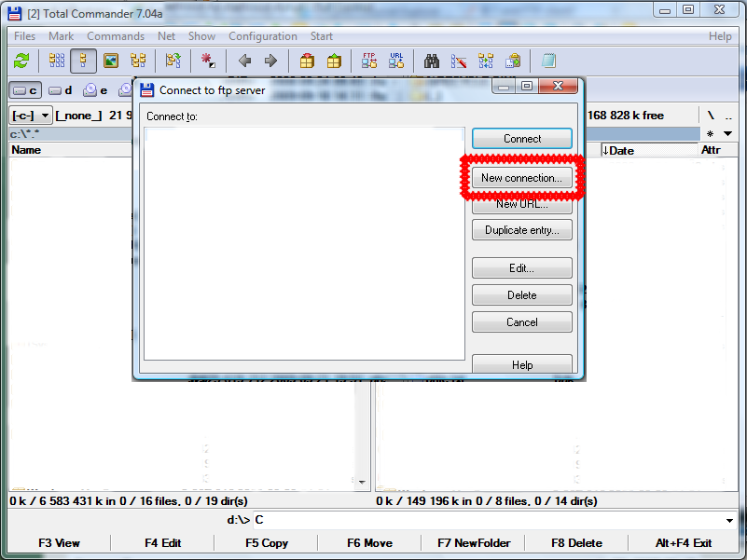
Task: Click the URL new connection toolbar icon
Action: 396,61
